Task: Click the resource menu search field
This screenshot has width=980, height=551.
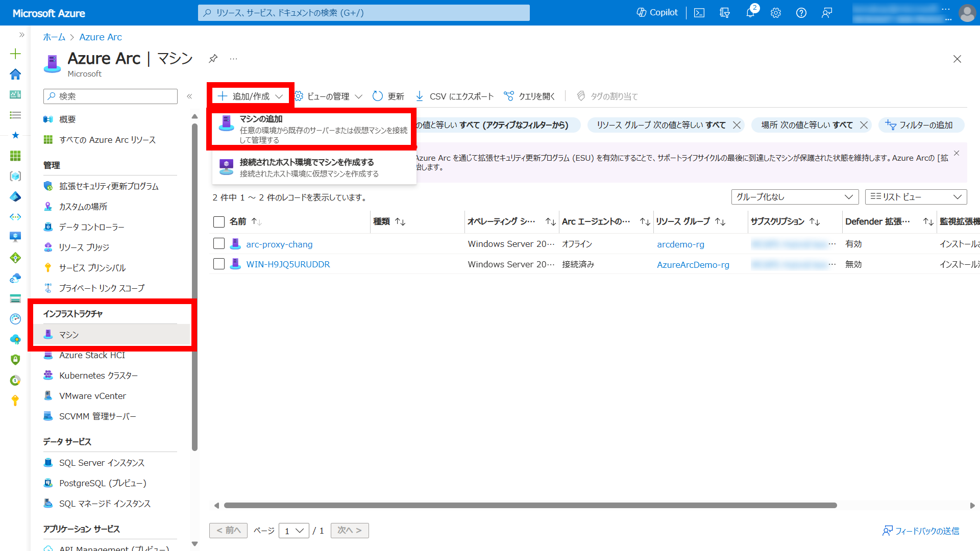Action: tap(110, 96)
